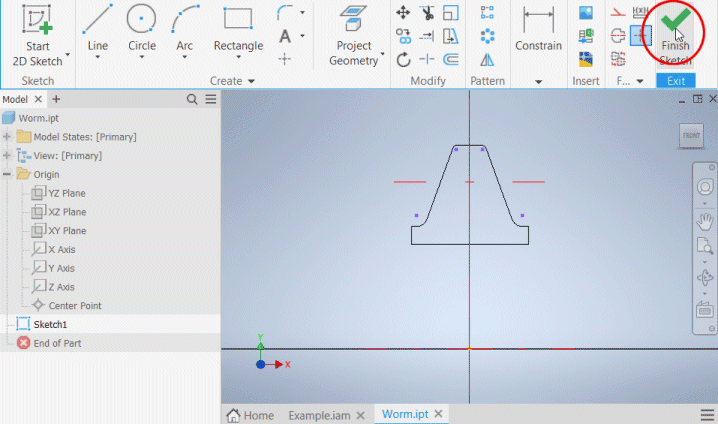Viewport: 718px width, 424px height.
Task: Select the Circle tool
Action: (x=141, y=19)
